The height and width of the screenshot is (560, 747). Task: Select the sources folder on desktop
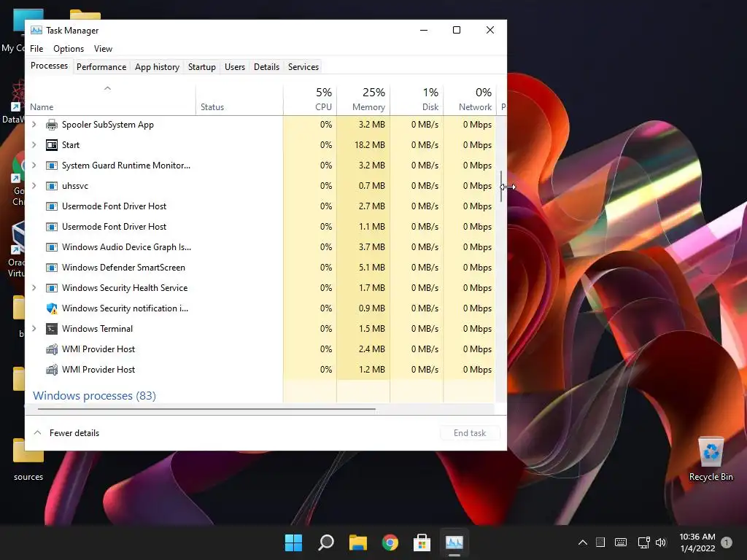point(28,459)
